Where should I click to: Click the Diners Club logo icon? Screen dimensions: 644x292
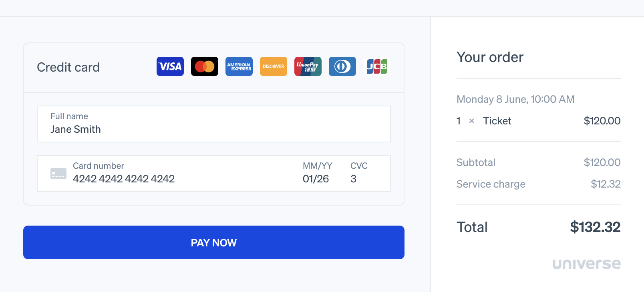tap(342, 66)
